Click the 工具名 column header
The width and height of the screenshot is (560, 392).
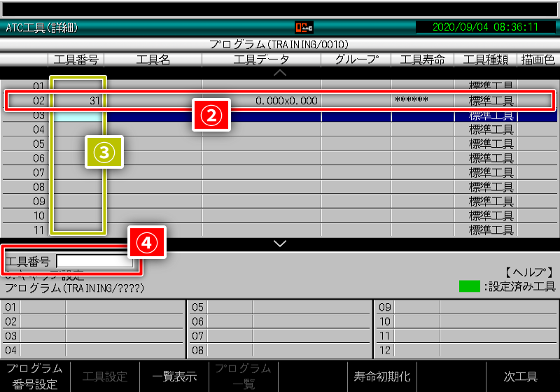153,60
